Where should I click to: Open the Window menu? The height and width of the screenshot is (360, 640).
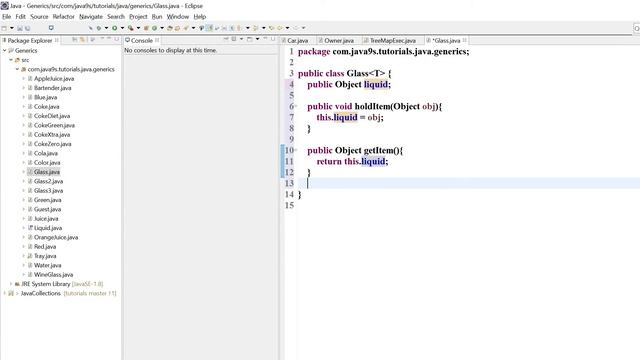coord(178,17)
